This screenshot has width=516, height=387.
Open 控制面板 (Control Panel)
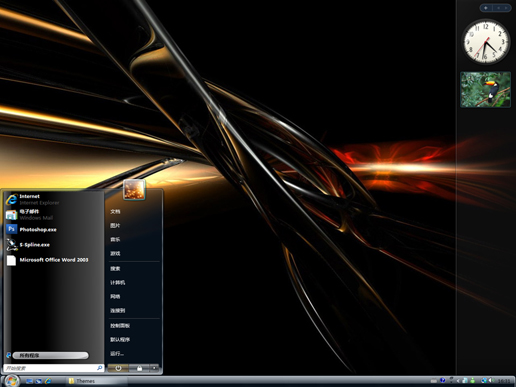coord(120,326)
